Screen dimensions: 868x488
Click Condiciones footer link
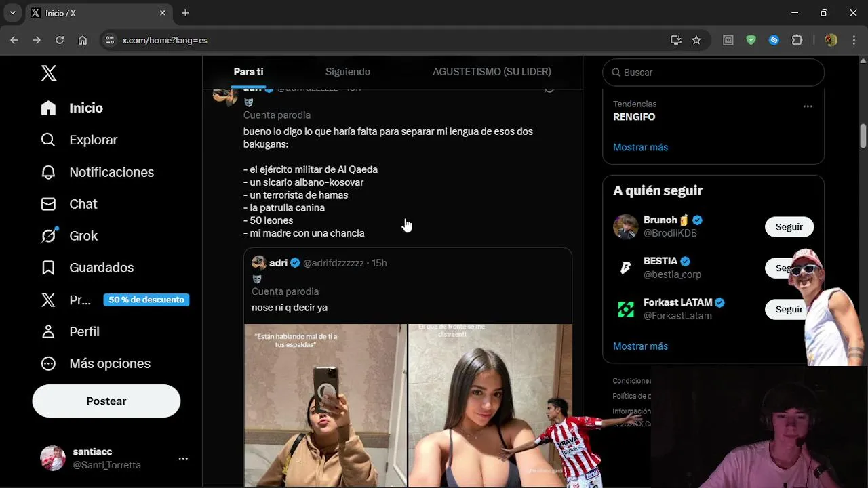click(x=632, y=381)
